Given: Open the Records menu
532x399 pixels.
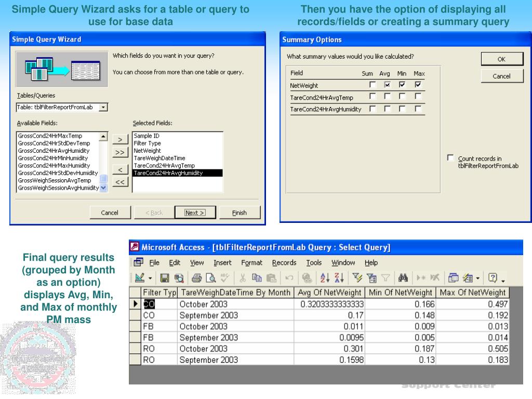Looking at the screenshot, I should pos(284,262).
